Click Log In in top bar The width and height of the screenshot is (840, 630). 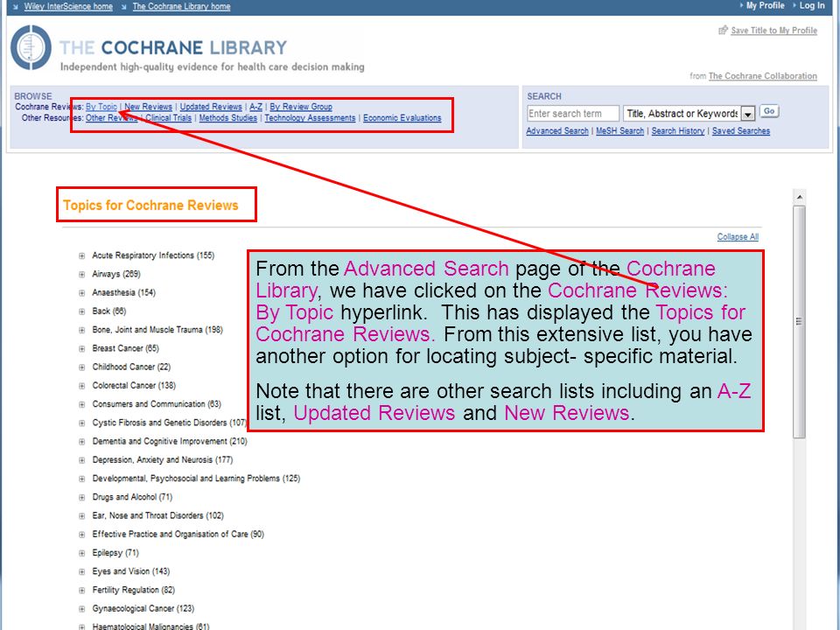click(812, 5)
